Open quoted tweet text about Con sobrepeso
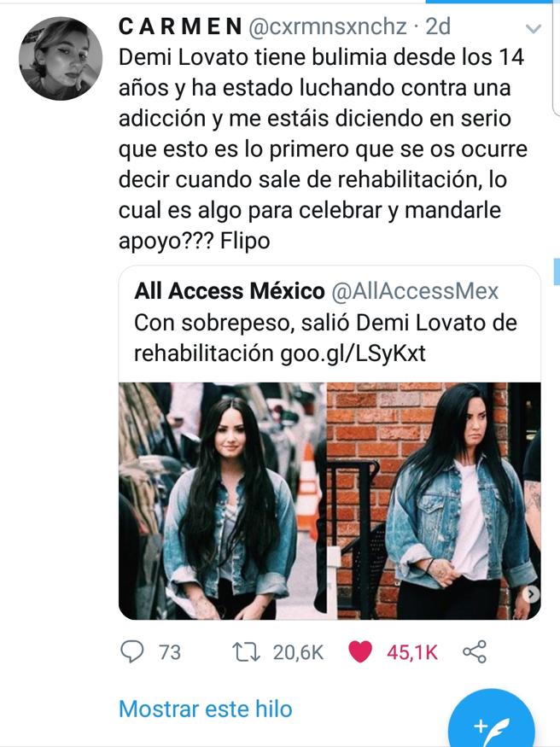 coord(325,338)
